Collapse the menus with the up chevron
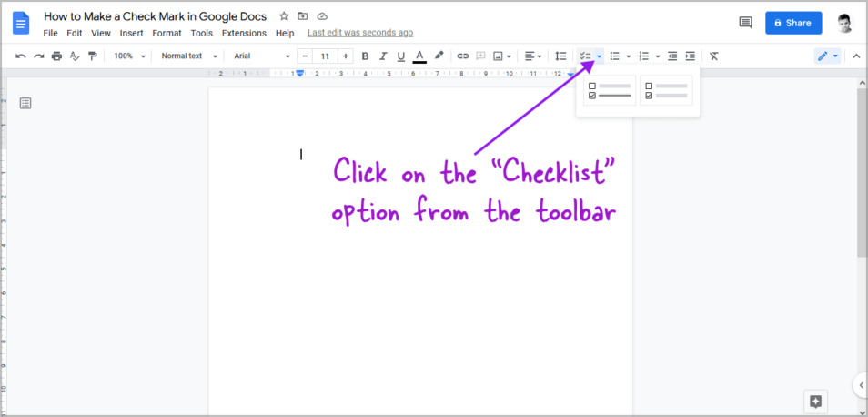 tap(856, 56)
